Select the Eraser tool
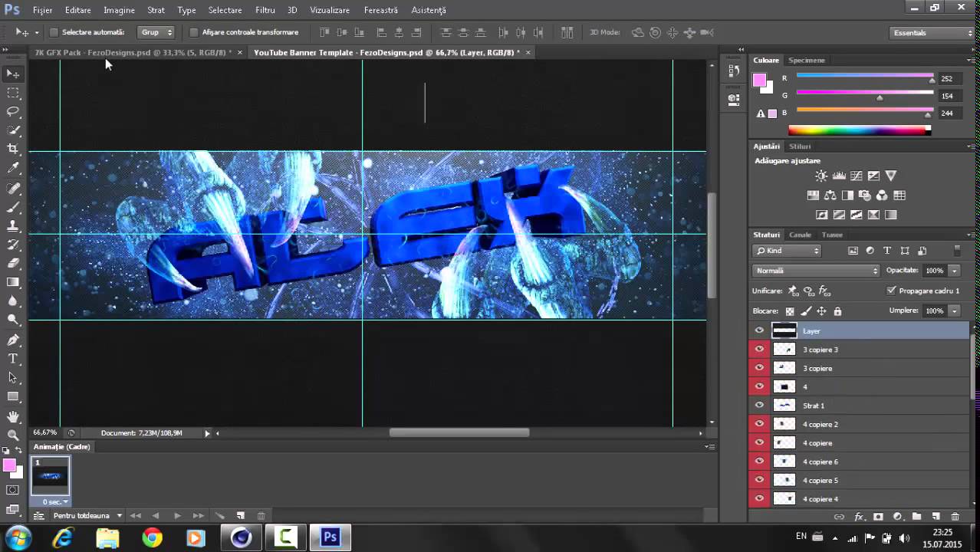Viewport: 980px width, 552px height. click(x=13, y=263)
